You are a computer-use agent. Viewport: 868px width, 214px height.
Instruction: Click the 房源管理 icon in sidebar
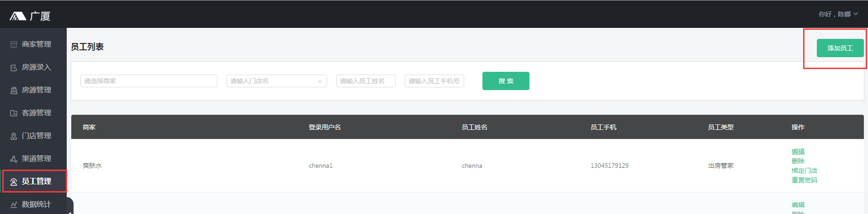[14, 90]
